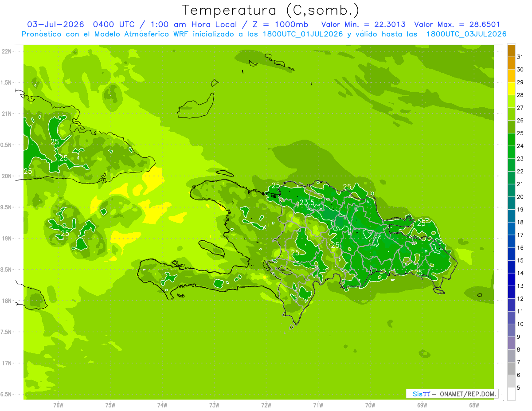Screen dimensions: 532x411
Task: Click the 68W longitude axis label
Action: pos(473,405)
